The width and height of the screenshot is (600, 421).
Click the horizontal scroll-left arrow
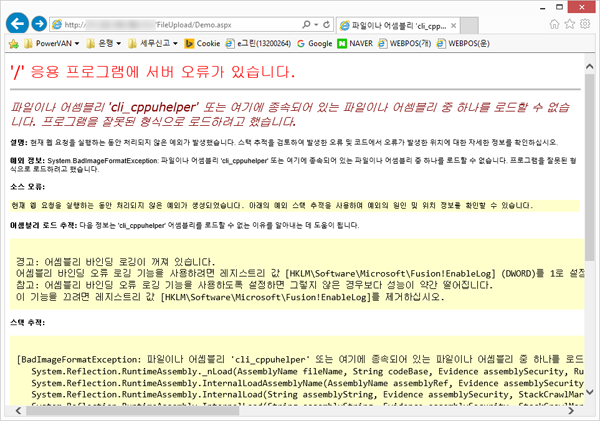pos(18,411)
